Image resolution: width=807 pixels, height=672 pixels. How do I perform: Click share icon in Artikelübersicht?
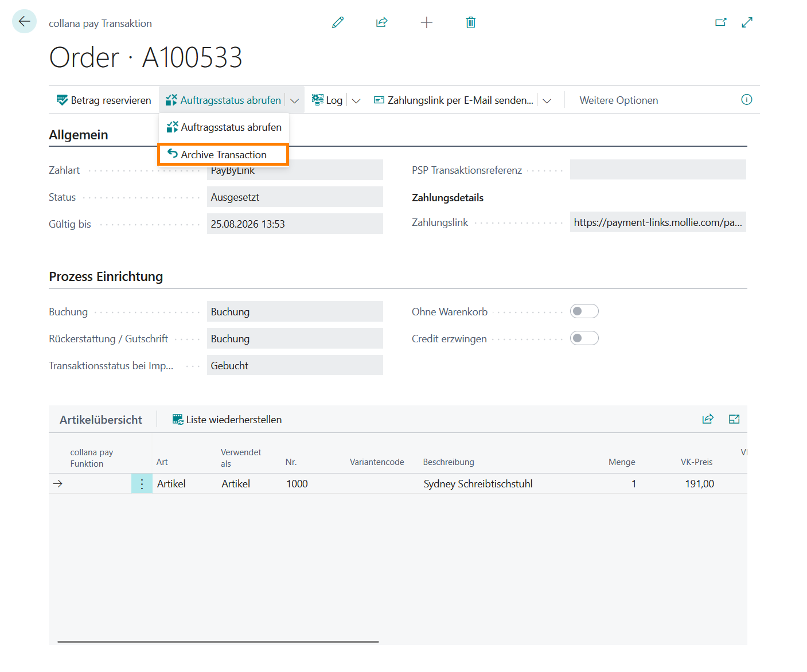708,419
